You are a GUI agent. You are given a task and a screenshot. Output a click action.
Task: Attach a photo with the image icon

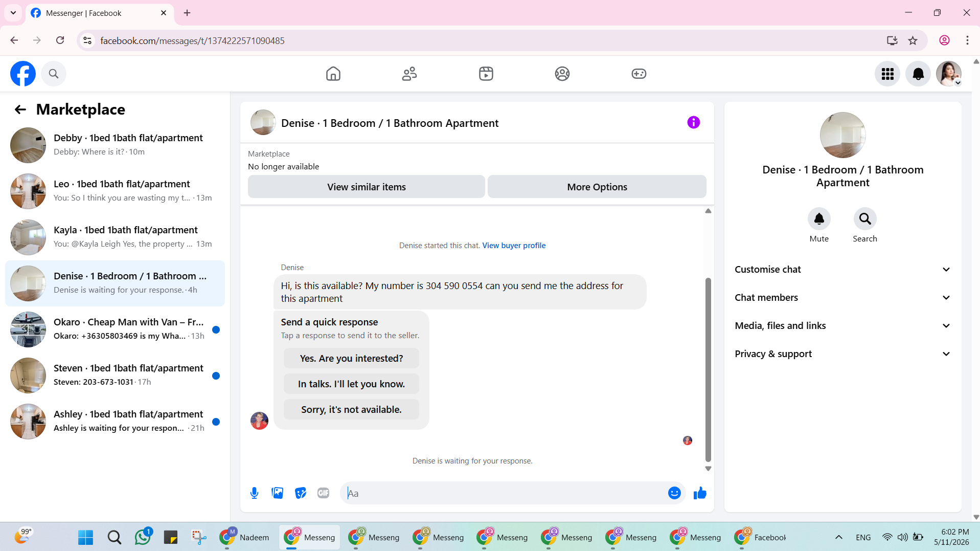click(278, 493)
